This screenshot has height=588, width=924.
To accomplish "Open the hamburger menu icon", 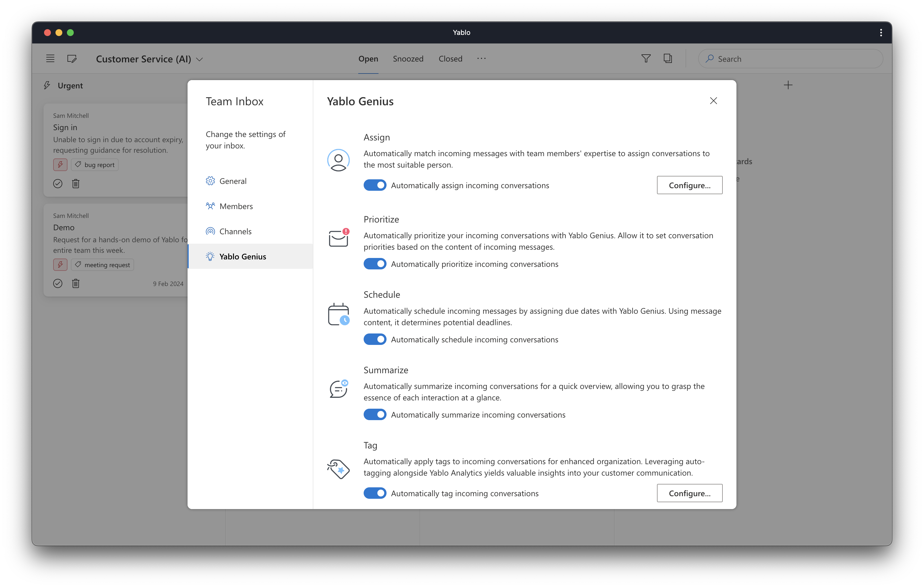I will tap(50, 59).
